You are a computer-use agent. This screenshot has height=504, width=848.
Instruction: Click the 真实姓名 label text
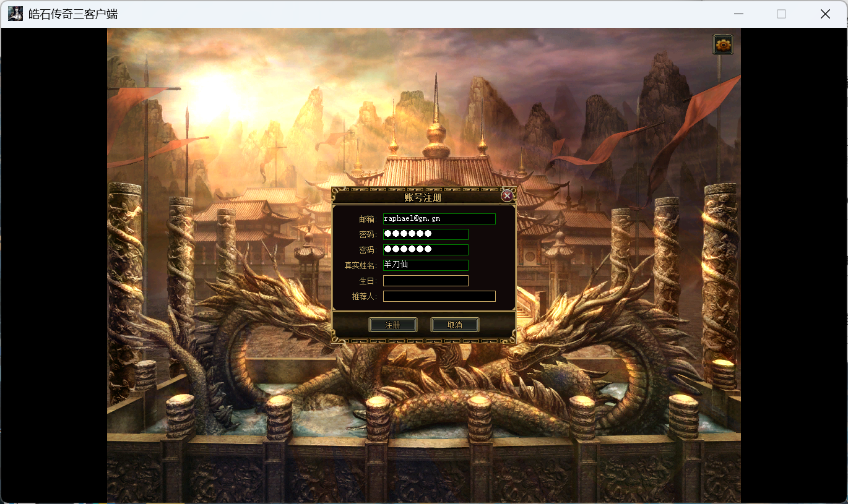point(360,265)
